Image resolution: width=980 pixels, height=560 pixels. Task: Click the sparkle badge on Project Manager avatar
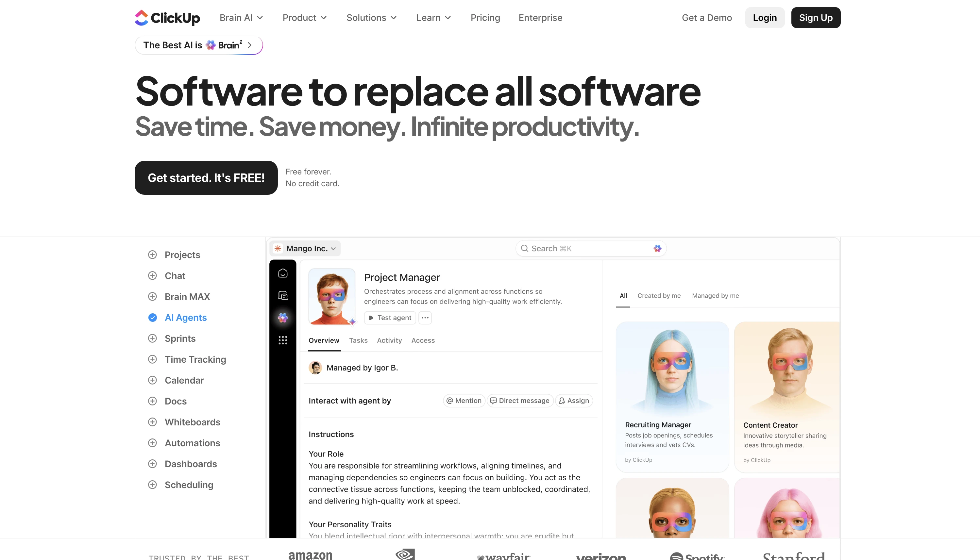click(352, 321)
